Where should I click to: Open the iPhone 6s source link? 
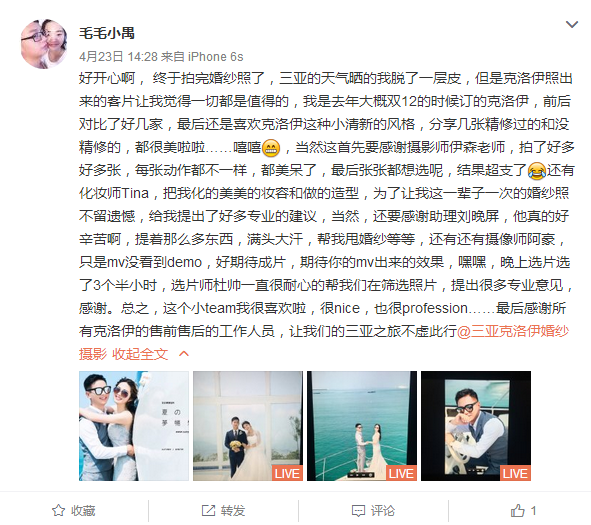point(216,57)
